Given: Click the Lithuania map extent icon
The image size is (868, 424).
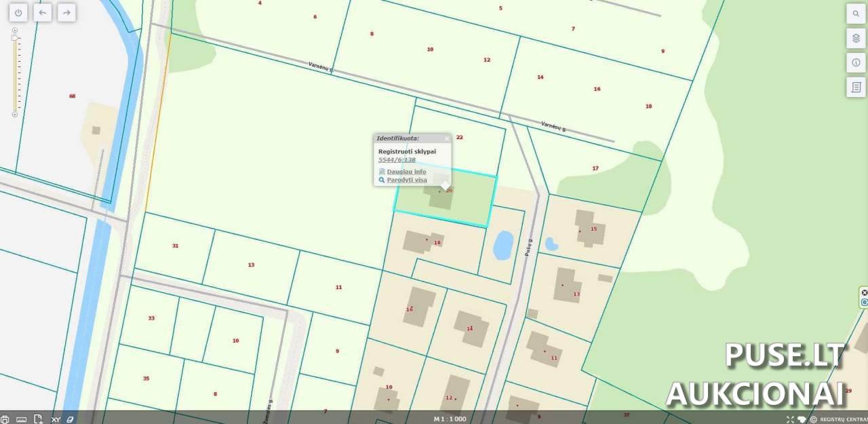Looking at the screenshot, I should point(802,419).
